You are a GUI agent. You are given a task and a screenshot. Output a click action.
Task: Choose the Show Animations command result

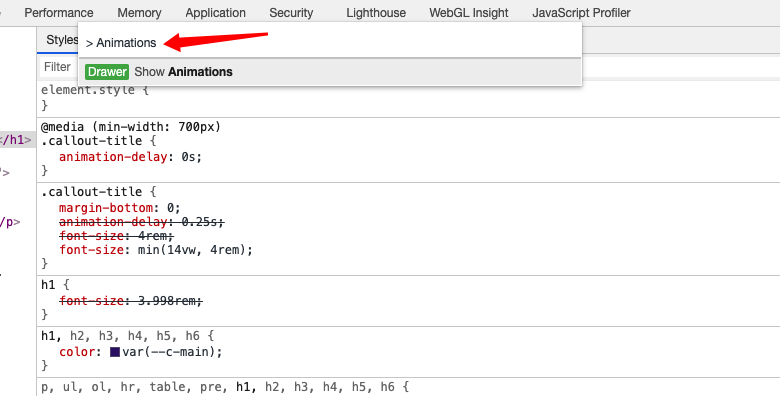329,72
